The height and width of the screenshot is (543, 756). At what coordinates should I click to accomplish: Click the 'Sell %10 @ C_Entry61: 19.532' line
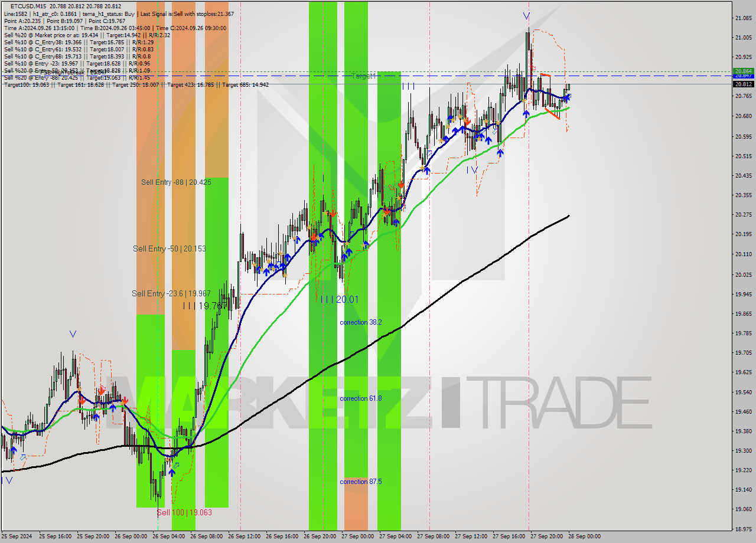pos(79,49)
